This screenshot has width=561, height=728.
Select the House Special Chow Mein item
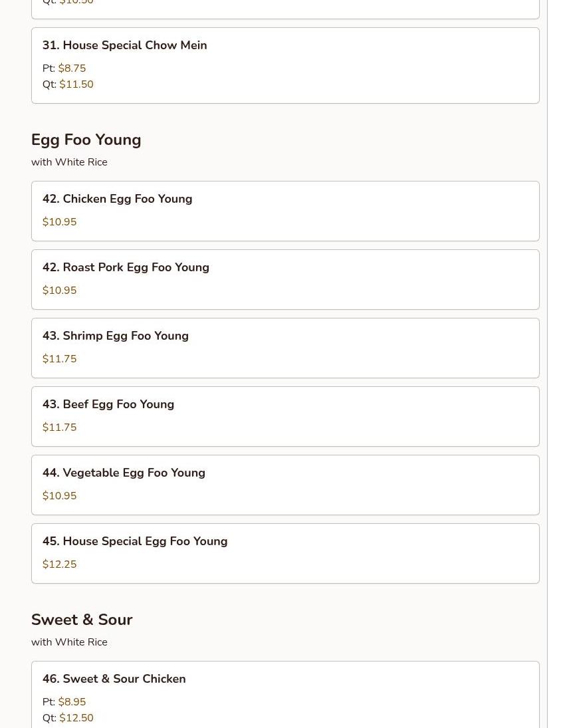tap(124, 45)
